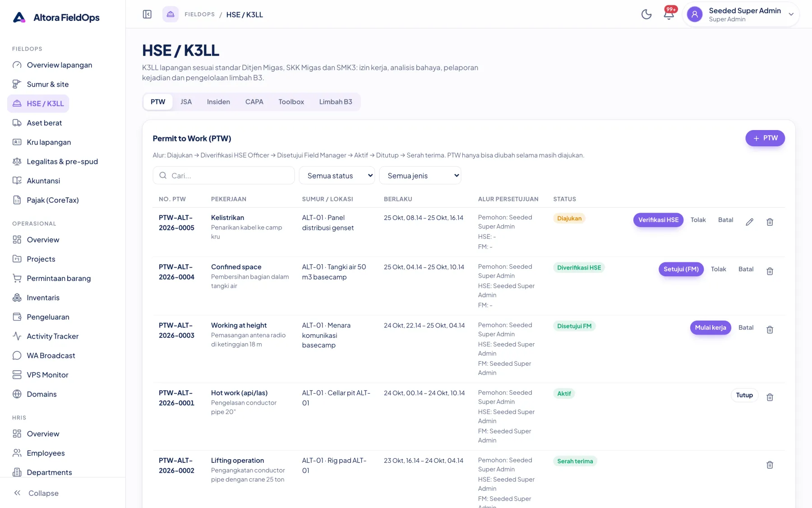Open Seeded Super Admin account menu
This screenshot has height=508, width=812.
click(x=741, y=14)
